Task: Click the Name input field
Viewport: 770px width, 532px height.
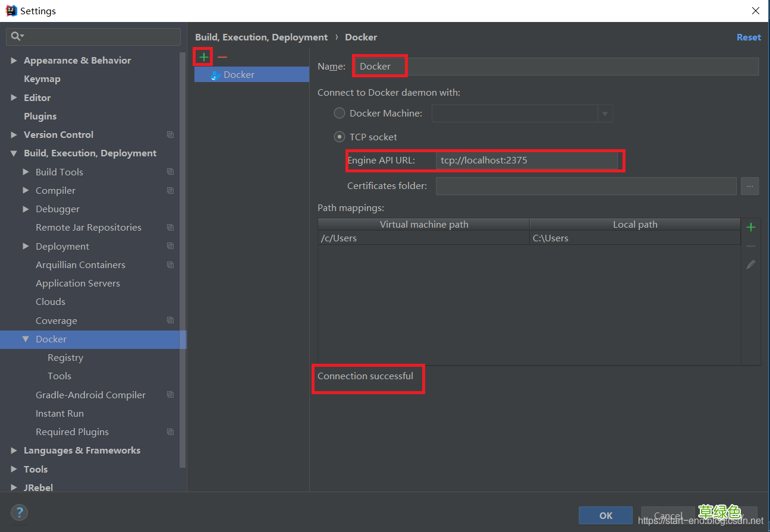Action: 556,67
